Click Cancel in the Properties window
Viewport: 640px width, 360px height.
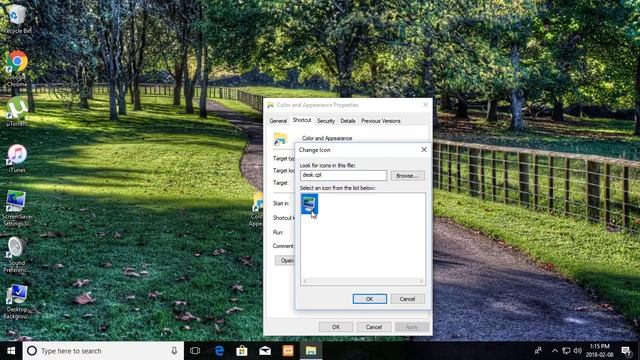coord(373,327)
